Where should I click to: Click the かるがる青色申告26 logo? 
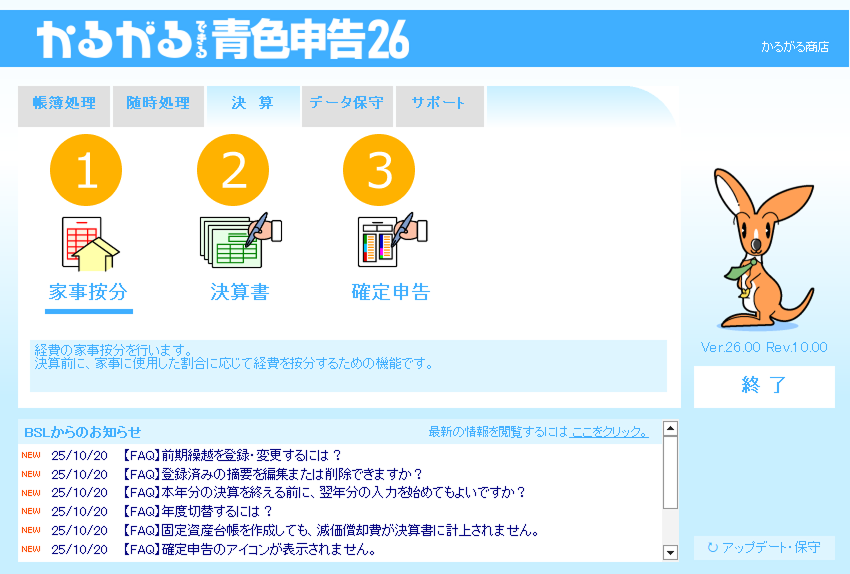pyautogui.click(x=223, y=40)
